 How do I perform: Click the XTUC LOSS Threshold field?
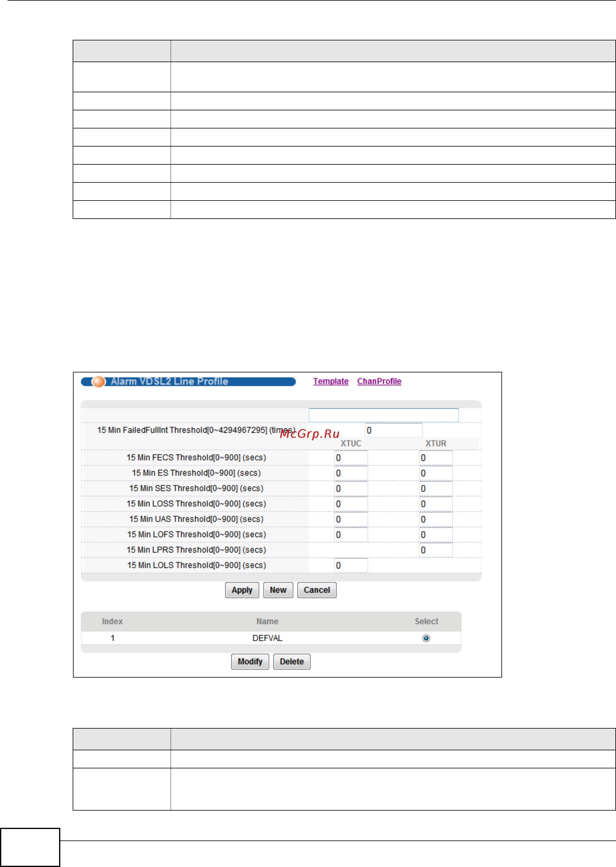pyautogui.click(x=351, y=504)
